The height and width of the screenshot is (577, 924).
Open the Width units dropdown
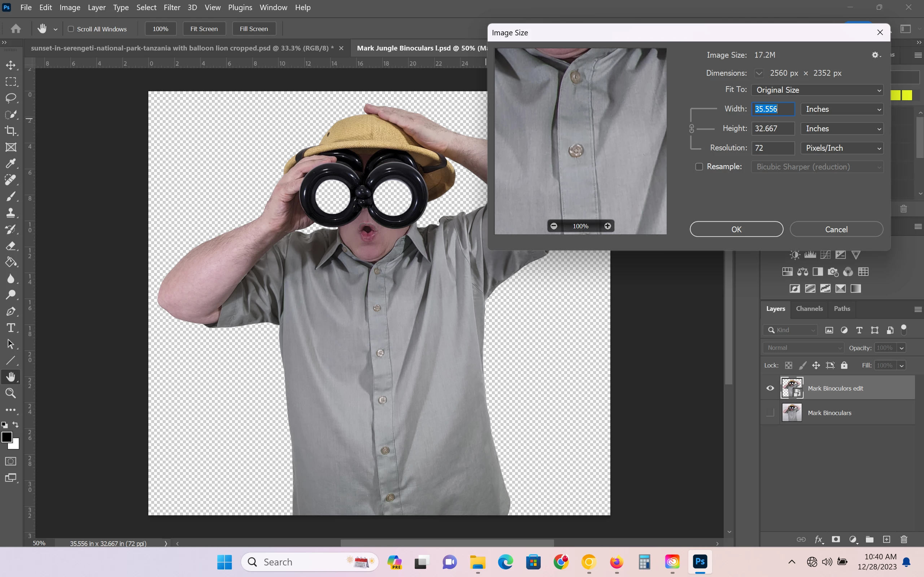[842, 109]
